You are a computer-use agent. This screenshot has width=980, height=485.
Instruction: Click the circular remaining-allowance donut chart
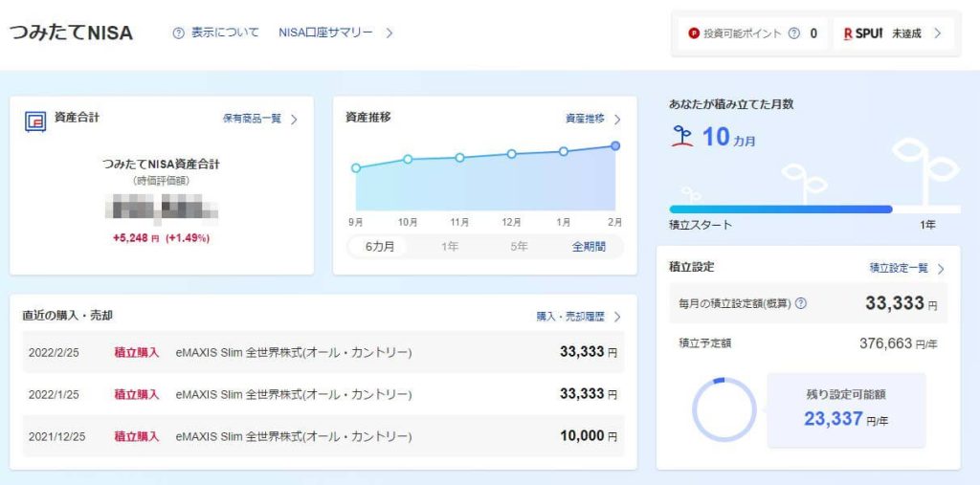tap(724, 410)
